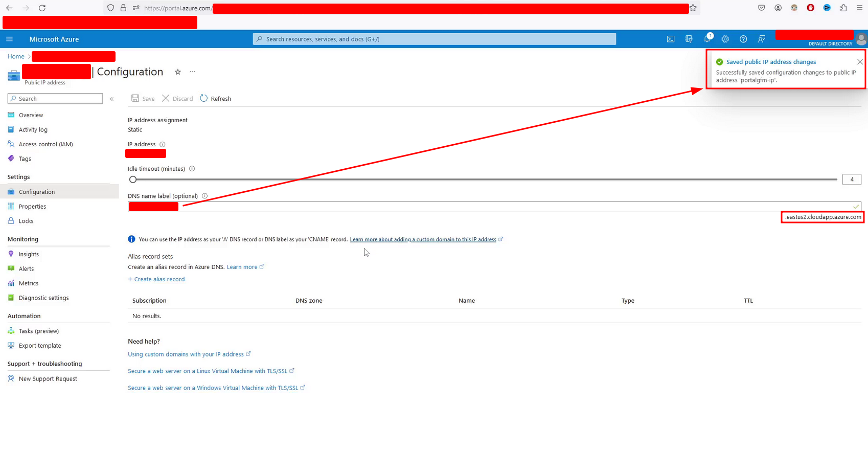The image size is (868, 449).
Task: Open the browser application menu
Action: (860, 8)
